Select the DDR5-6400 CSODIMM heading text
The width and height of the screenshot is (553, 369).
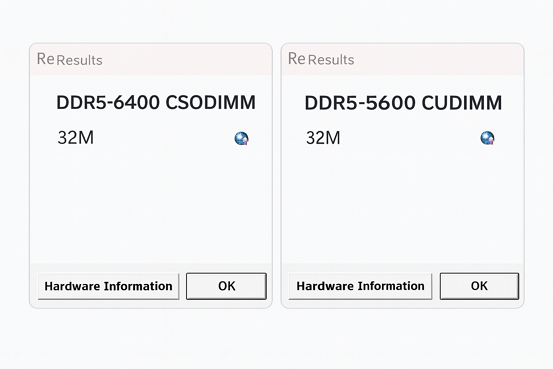pos(156,103)
